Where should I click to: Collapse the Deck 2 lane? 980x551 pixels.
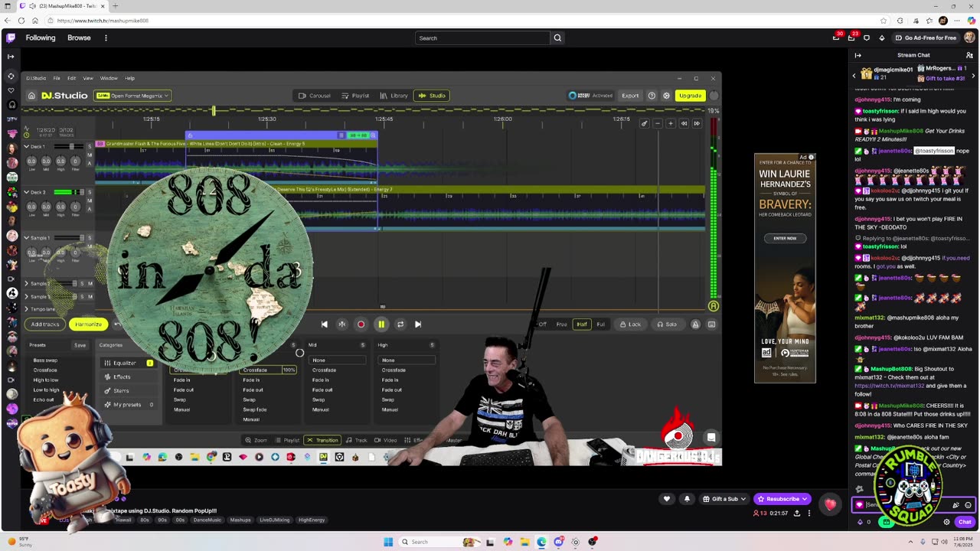(26, 192)
